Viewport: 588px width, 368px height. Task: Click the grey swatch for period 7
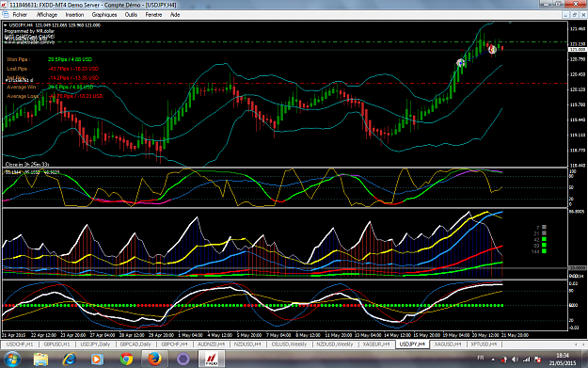[x=544, y=227]
